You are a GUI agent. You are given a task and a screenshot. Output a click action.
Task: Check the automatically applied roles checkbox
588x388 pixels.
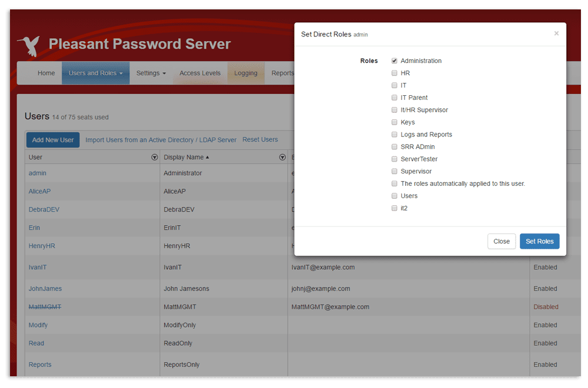pos(394,183)
